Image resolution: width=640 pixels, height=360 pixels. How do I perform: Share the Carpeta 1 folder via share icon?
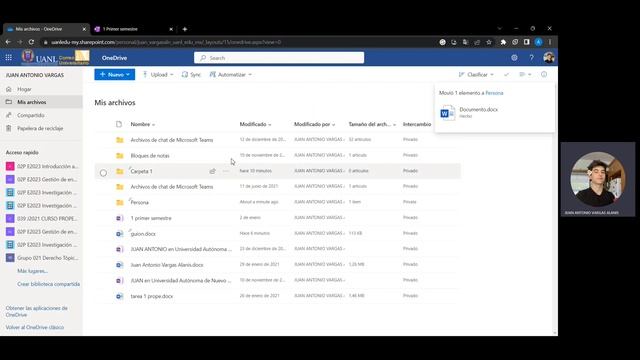click(x=213, y=171)
